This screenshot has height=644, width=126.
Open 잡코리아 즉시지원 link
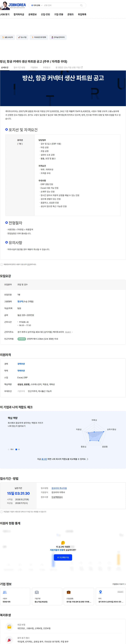coord(59,488)
